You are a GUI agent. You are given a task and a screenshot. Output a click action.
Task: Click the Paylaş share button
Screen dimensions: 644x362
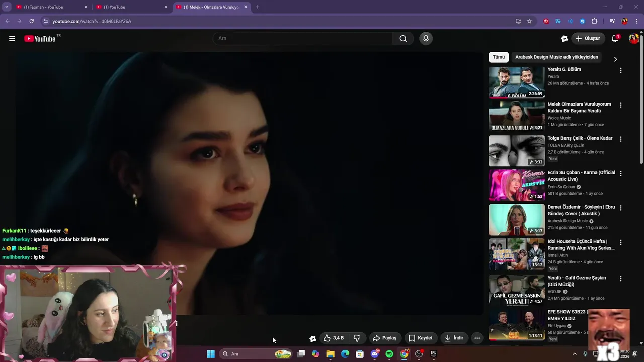385,338
